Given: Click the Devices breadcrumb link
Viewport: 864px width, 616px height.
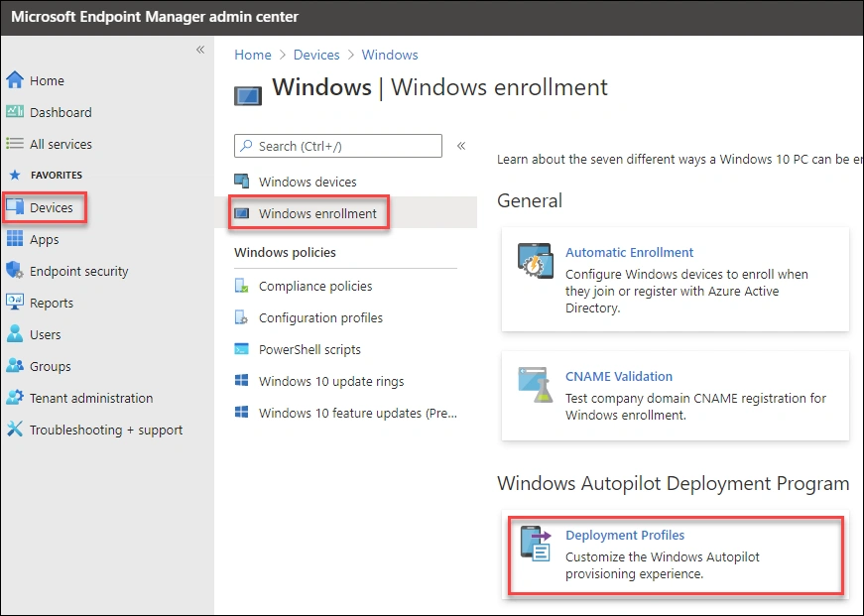Looking at the screenshot, I should tap(316, 55).
